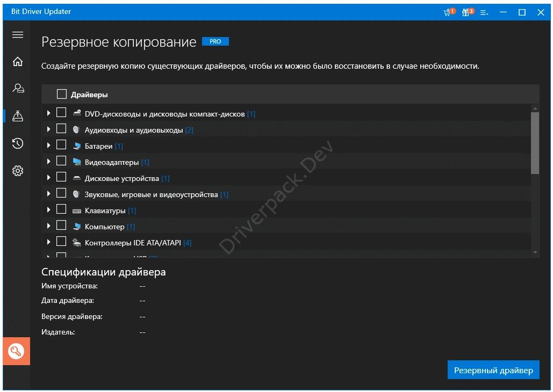The image size is (553, 392).
Task: Check the Клавиатуры checkbox
Action: pos(61,209)
